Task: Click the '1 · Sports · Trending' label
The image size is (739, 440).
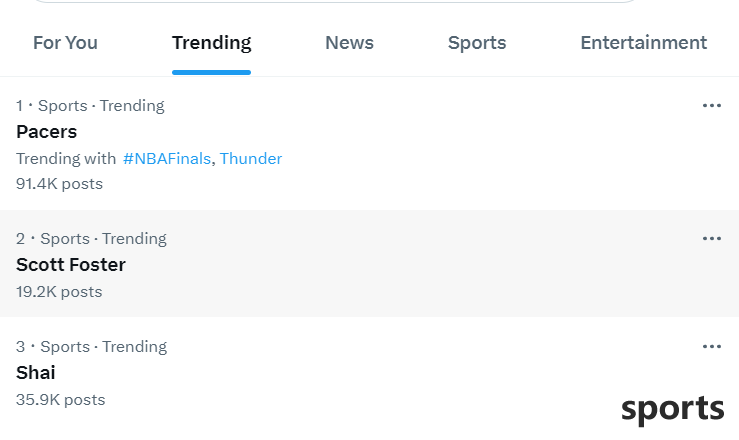Action: [x=90, y=106]
